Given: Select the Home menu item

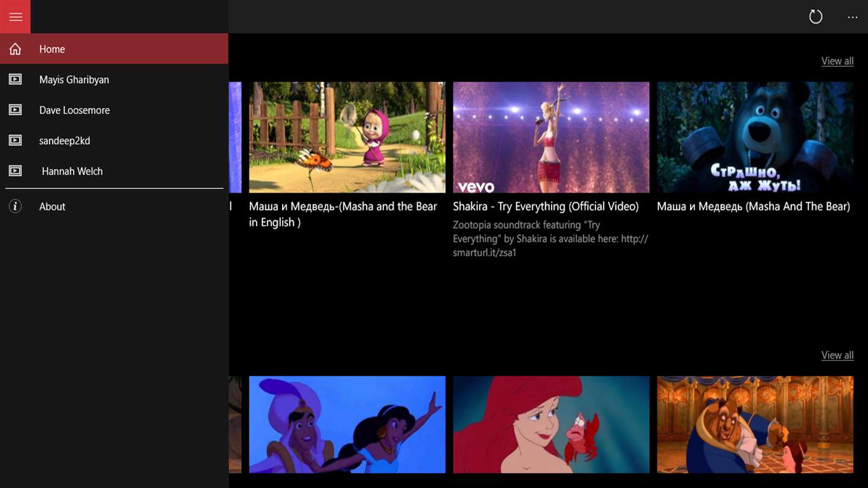Looking at the screenshot, I should pos(114,49).
